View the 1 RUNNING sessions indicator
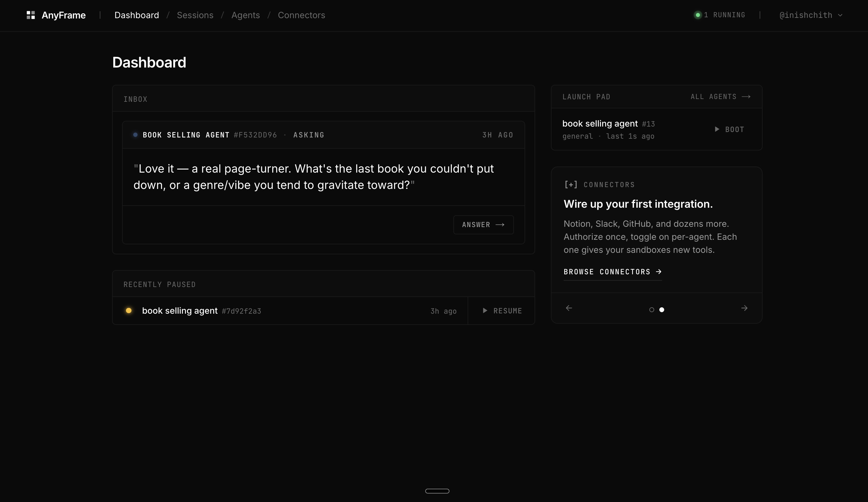This screenshot has width=868, height=502. [x=720, y=15]
